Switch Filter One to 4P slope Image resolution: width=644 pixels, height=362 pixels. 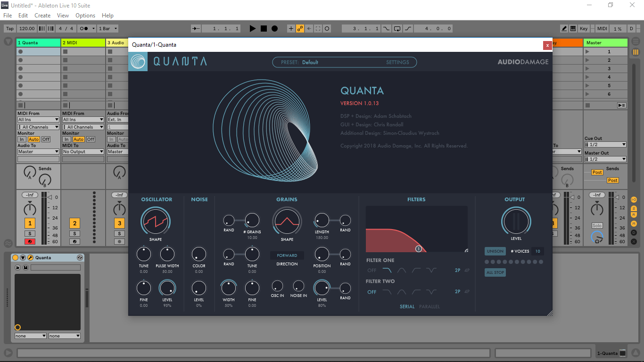click(467, 271)
